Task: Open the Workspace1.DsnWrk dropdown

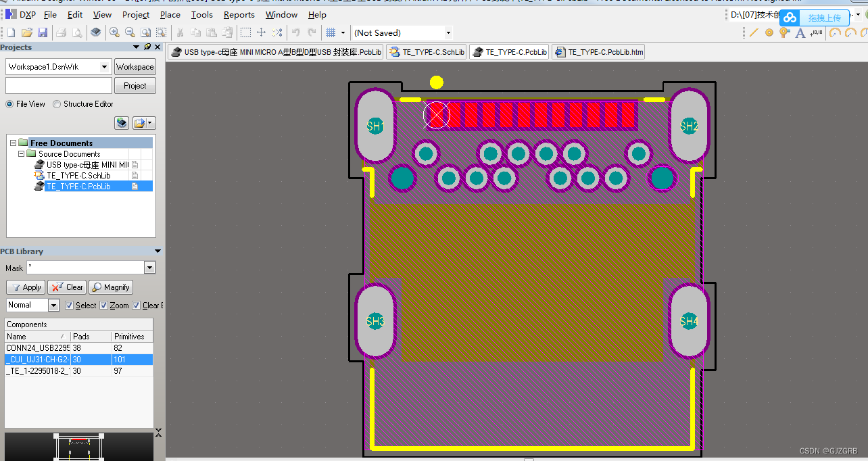Action: [104, 66]
